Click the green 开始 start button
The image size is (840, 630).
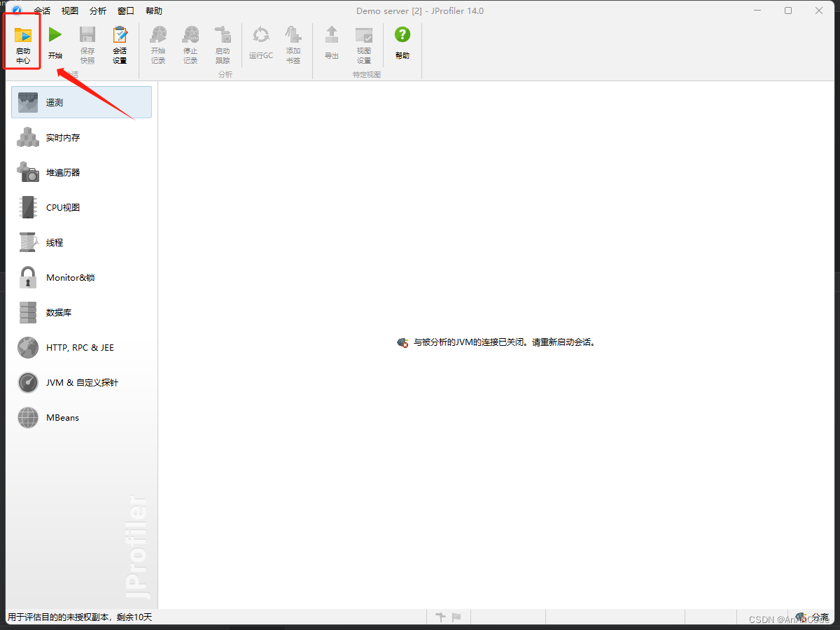[x=55, y=44]
